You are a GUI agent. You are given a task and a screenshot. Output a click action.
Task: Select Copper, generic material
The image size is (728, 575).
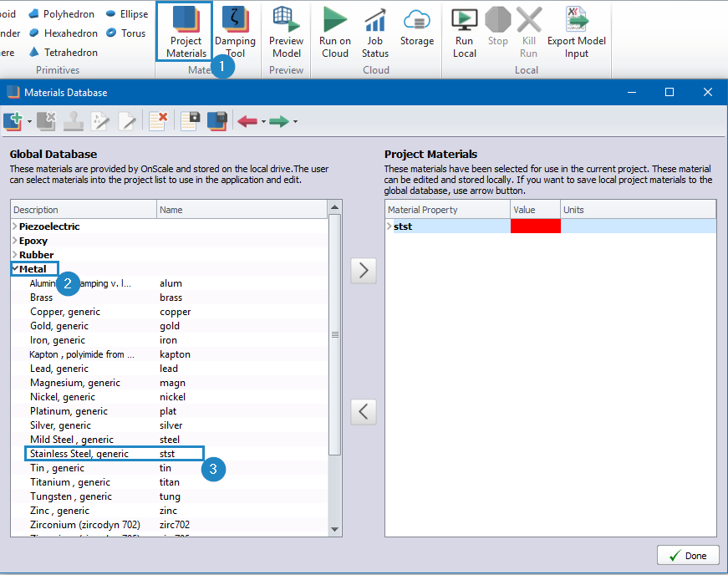(170, 312)
